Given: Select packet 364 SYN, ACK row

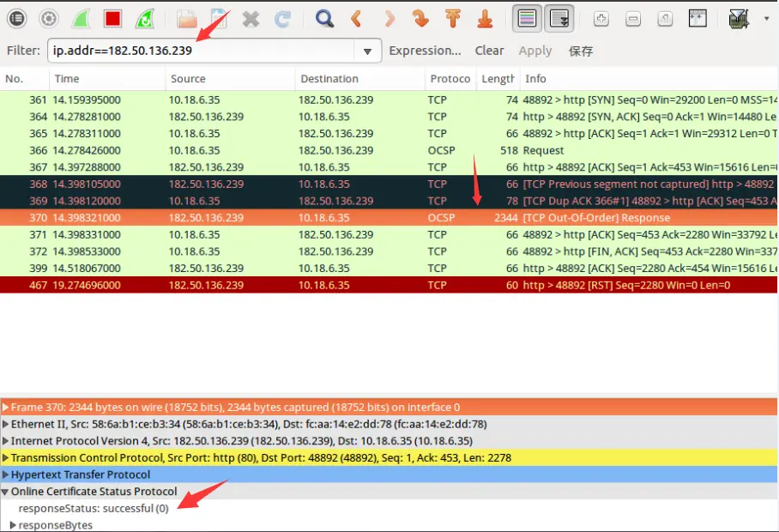Looking at the screenshot, I should 389,117.
